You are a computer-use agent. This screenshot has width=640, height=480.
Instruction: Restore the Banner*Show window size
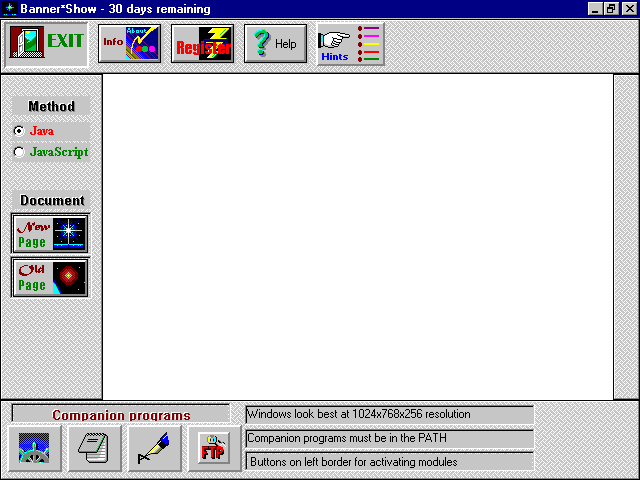pyautogui.click(x=611, y=9)
